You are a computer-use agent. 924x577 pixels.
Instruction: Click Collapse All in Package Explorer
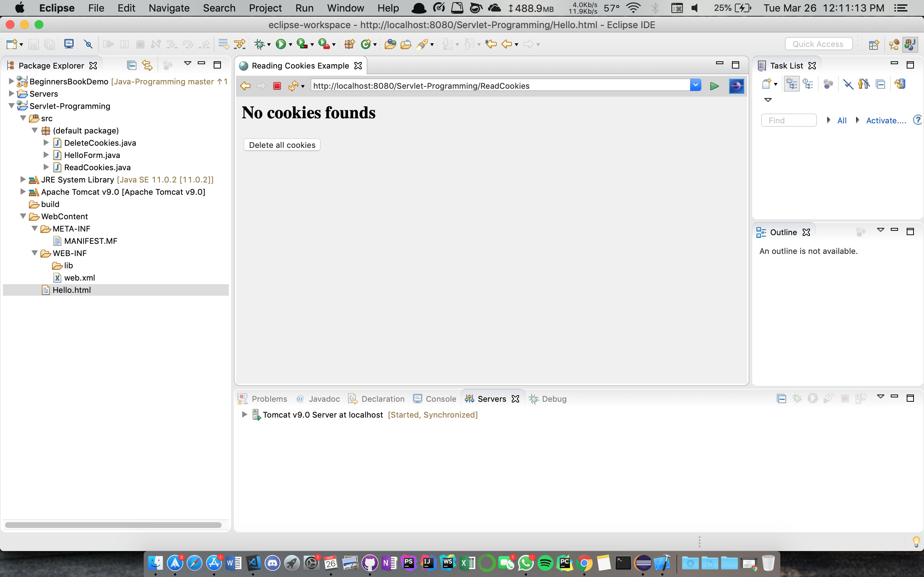[x=131, y=66]
